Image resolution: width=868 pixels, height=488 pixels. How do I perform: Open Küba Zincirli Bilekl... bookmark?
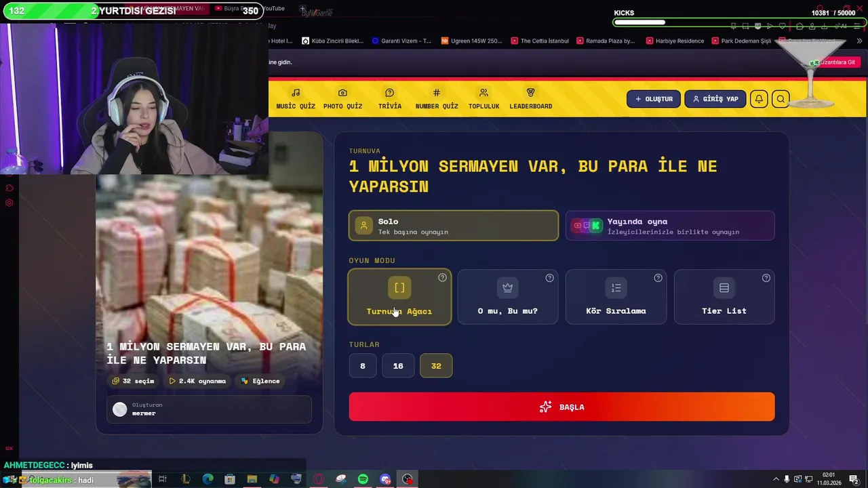[x=333, y=41]
